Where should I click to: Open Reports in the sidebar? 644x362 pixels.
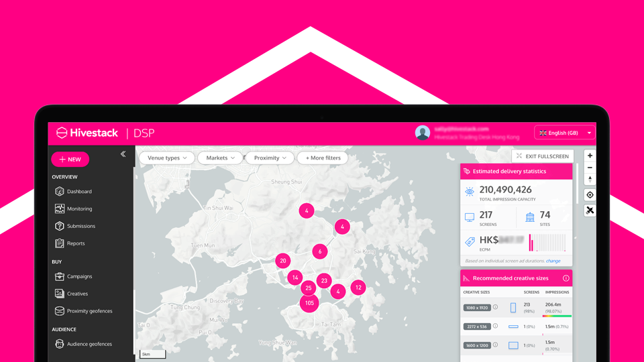coord(76,243)
